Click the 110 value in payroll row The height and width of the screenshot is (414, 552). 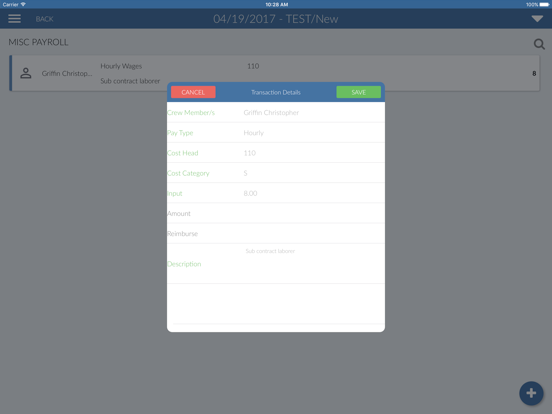click(x=253, y=66)
